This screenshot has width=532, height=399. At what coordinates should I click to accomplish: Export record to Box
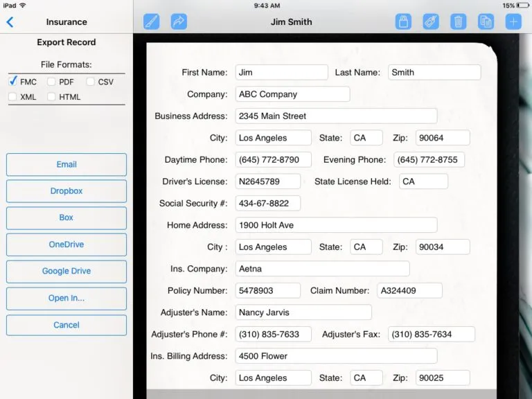tap(66, 218)
